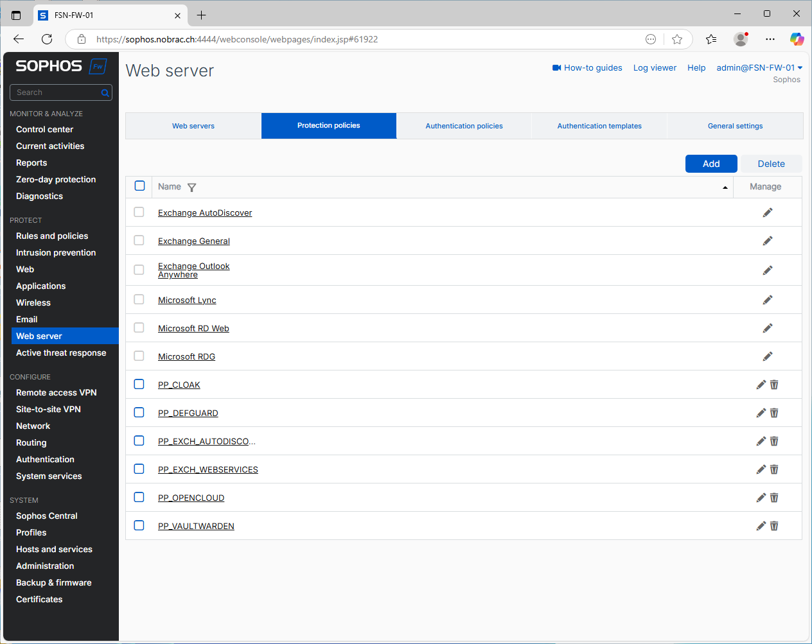Open the PP_VAULTWARDEN policy link
Viewport: 812px width, 644px height.
coord(196,526)
